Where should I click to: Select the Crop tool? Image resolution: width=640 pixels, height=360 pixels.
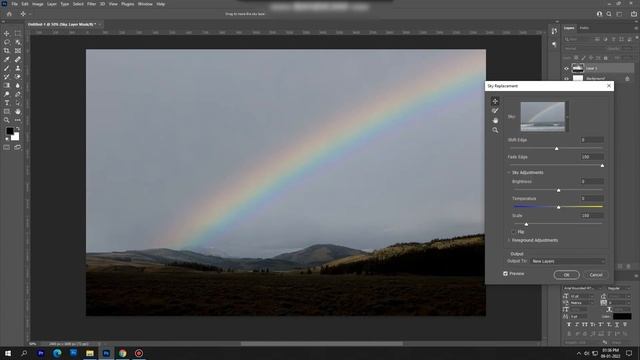[7, 51]
